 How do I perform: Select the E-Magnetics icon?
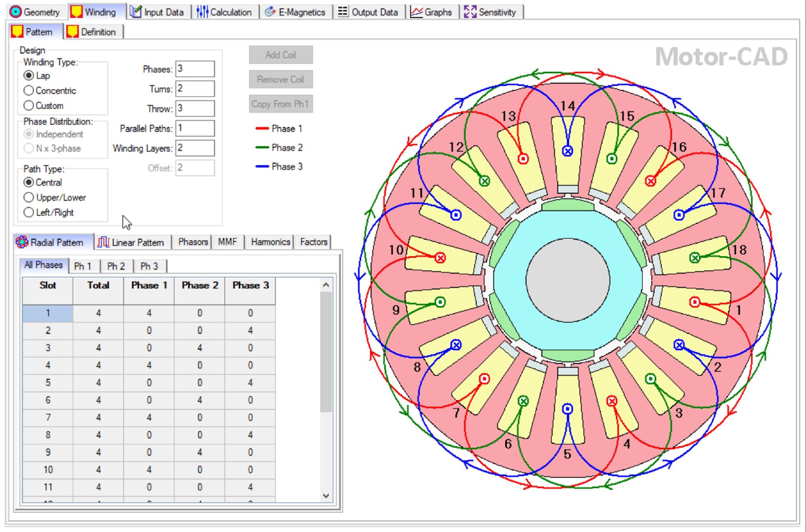pos(271,12)
